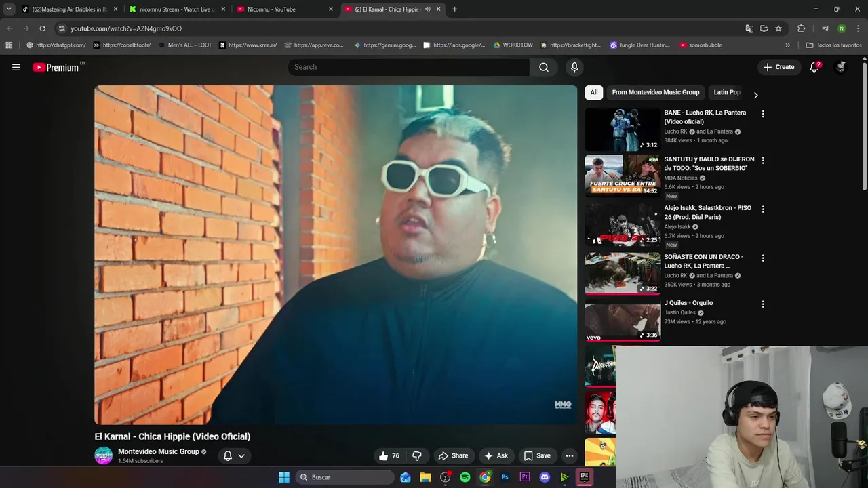The width and height of the screenshot is (868, 488).
Task: Expand notification options chevron beside bell
Action: (241, 456)
